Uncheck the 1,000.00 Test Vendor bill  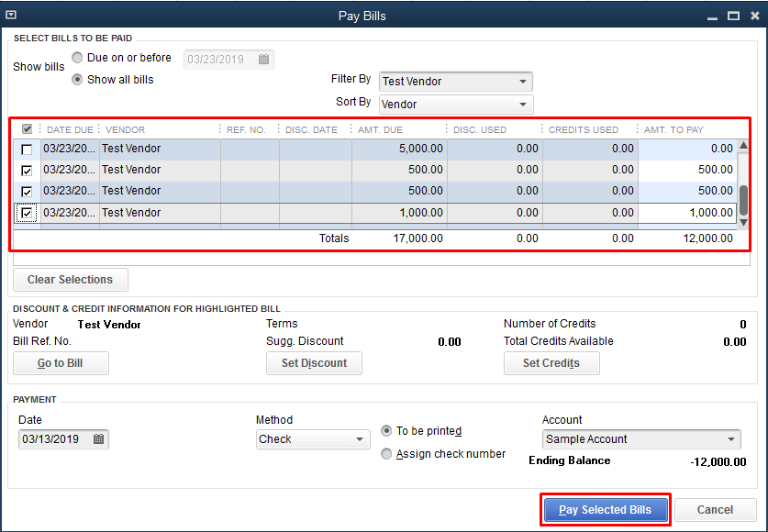pos(27,213)
